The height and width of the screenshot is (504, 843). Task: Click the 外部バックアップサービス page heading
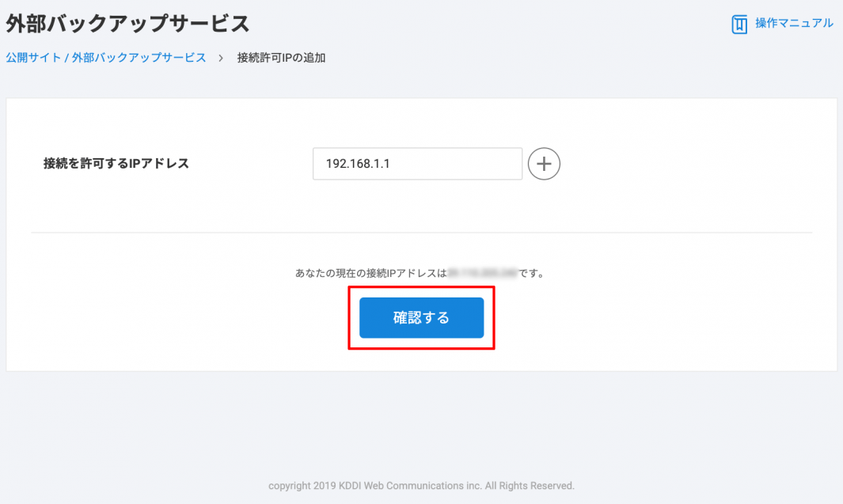click(x=127, y=24)
